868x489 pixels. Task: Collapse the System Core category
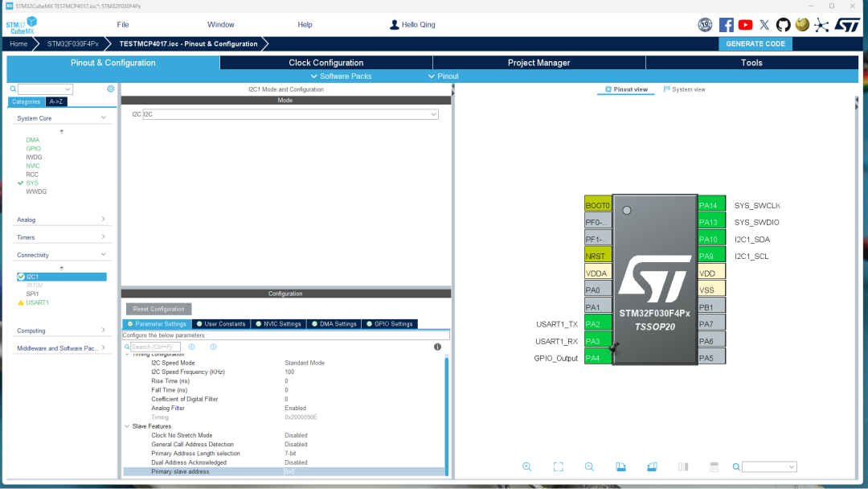[x=103, y=118]
